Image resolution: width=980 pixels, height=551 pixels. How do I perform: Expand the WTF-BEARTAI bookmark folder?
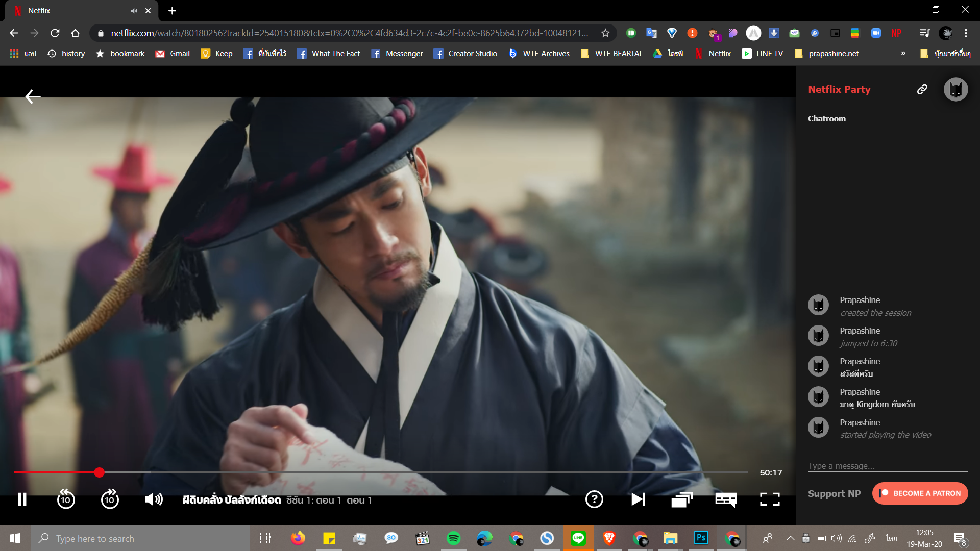pos(610,54)
